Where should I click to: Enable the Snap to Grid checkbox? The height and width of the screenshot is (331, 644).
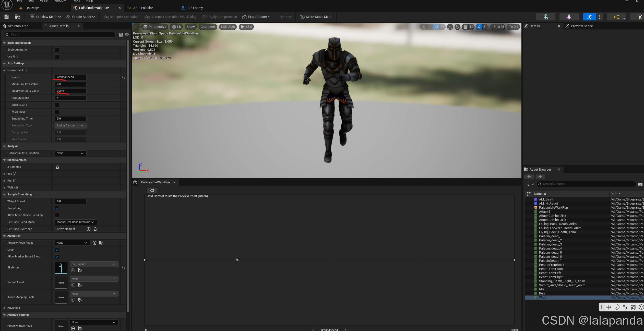[57, 105]
